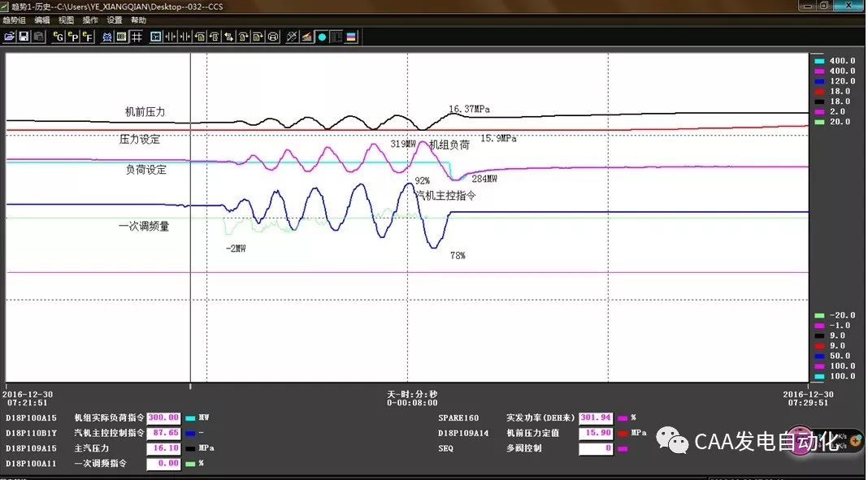The width and height of the screenshot is (868, 480).
Task: Click the 实发功率 value field showing 301.94
Action: [596, 417]
